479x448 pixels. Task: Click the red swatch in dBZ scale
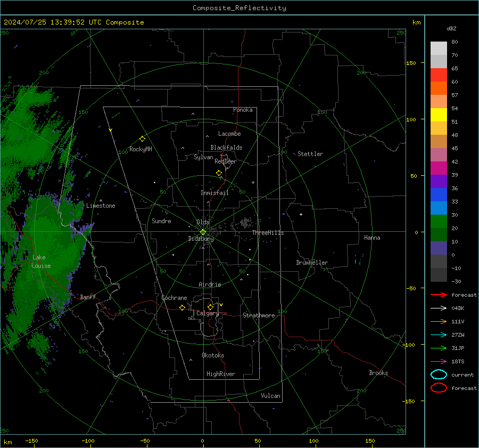[x=439, y=75]
